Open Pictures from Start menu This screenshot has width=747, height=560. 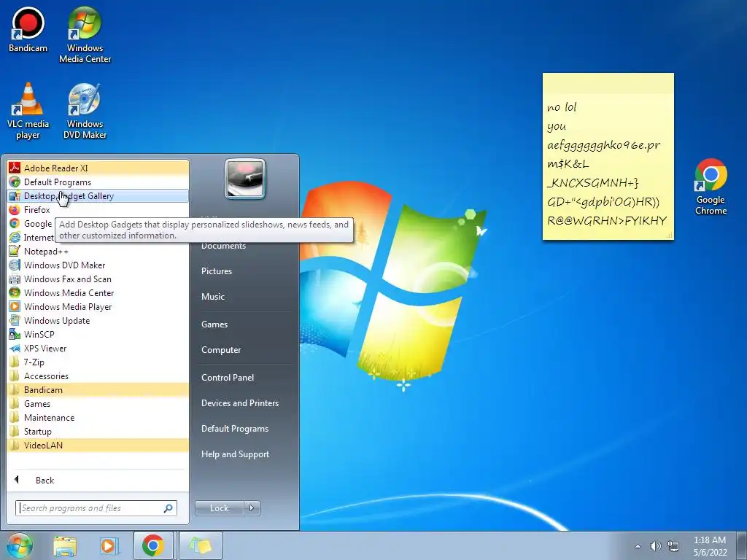(x=216, y=271)
